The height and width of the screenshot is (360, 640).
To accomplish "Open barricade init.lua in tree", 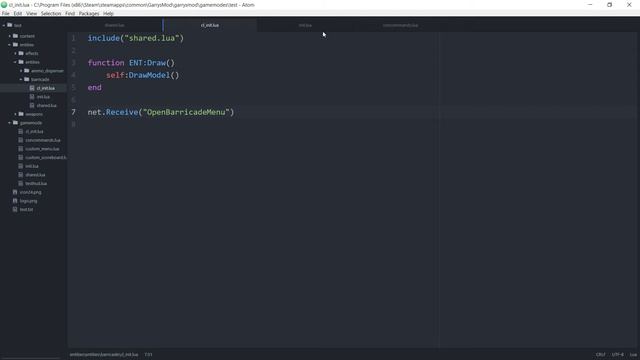I will [x=43, y=97].
